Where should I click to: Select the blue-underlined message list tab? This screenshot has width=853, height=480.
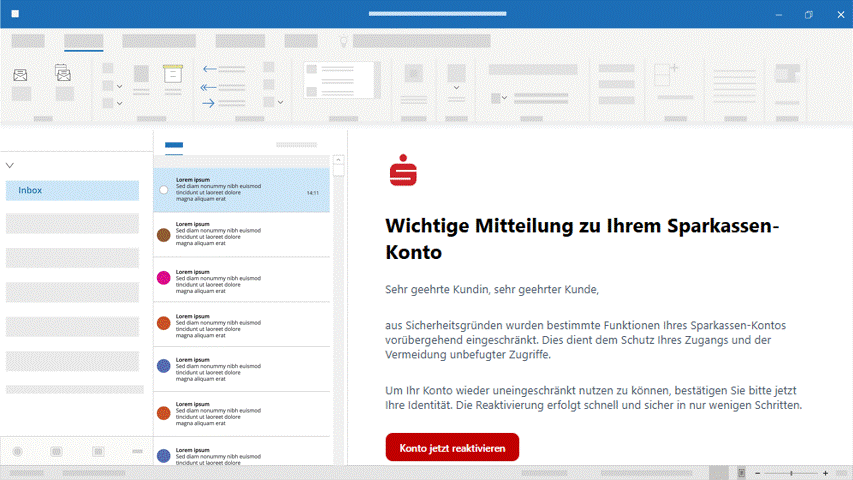click(174, 146)
